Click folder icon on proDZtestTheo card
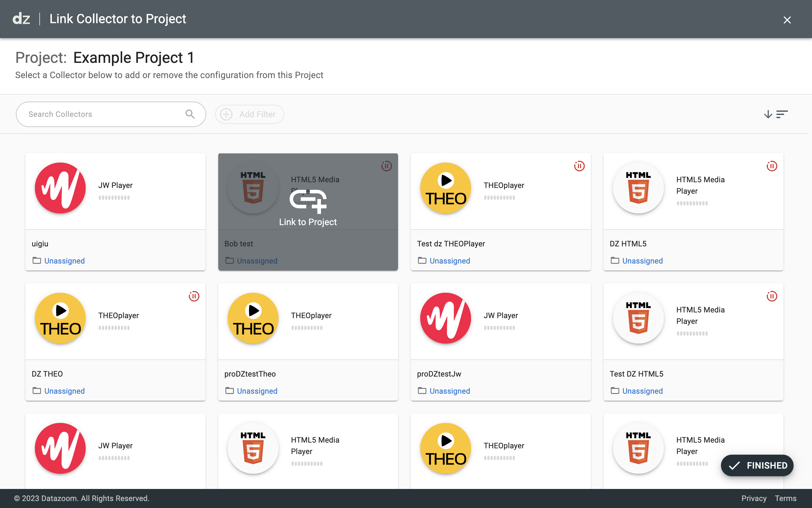Viewport: 812px width, 508px height. click(230, 391)
